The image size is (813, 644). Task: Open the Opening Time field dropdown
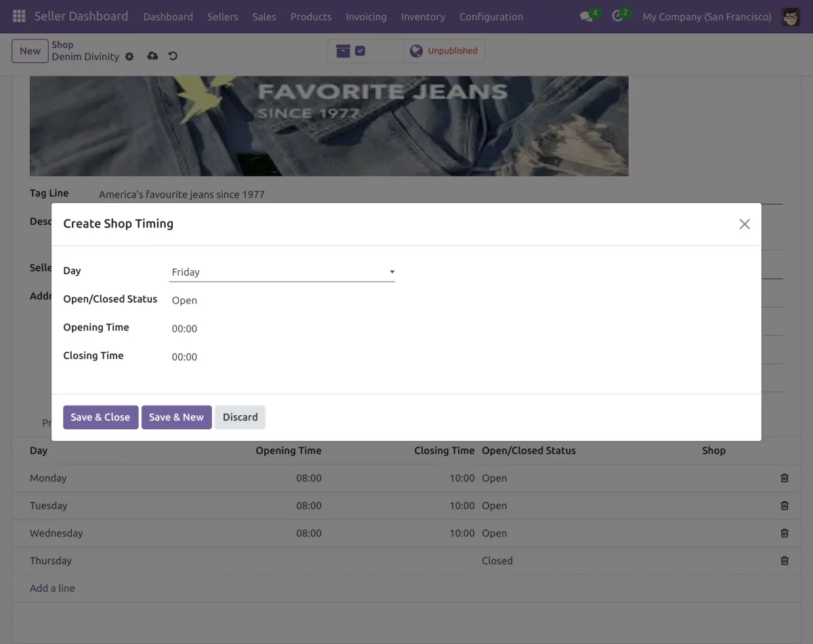tap(184, 328)
